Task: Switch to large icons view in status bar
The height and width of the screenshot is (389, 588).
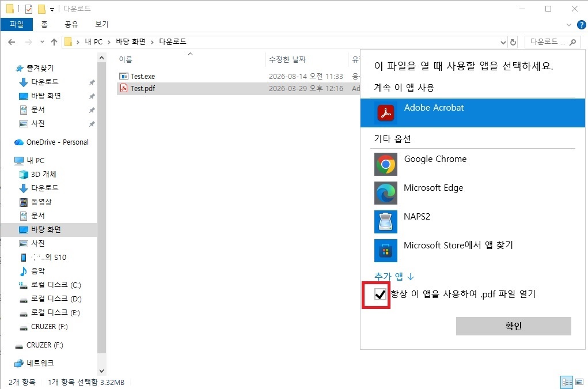Action: pos(579,382)
